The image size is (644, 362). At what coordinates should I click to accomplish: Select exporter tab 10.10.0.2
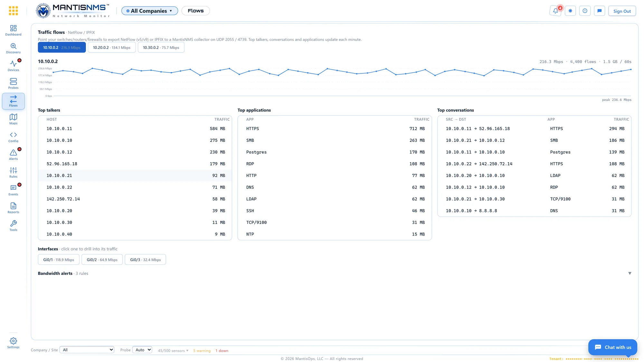pyautogui.click(x=62, y=47)
